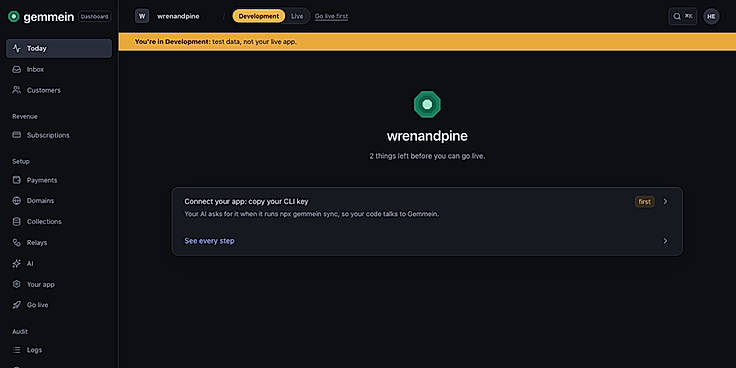Viewport: 736px width, 368px height.
Task: Click the wrenandpine heading
Action: pyautogui.click(x=427, y=136)
